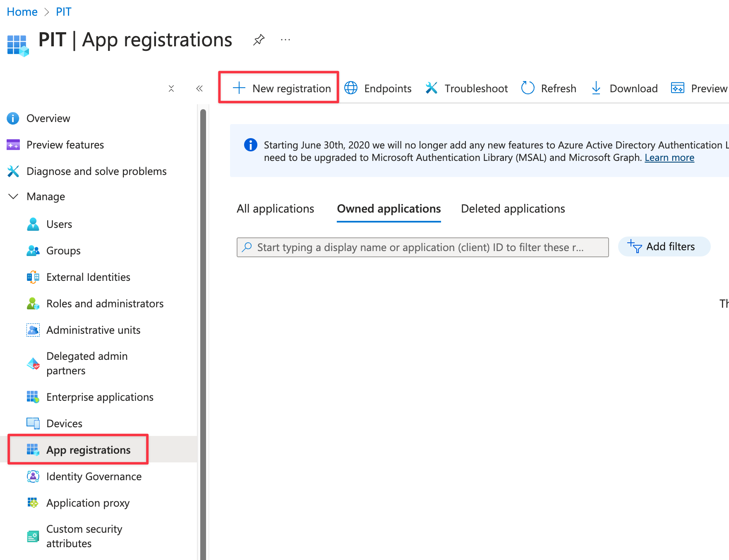Open Learn more link in the banner
Image resolution: width=729 pixels, height=560 pixels.
pyautogui.click(x=669, y=158)
